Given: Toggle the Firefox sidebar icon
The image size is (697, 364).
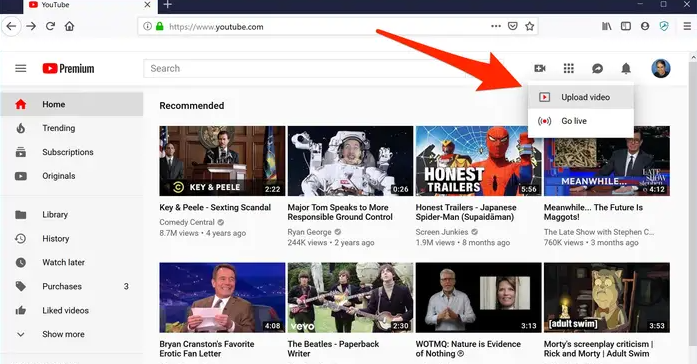Looking at the screenshot, I should [x=626, y=26].
